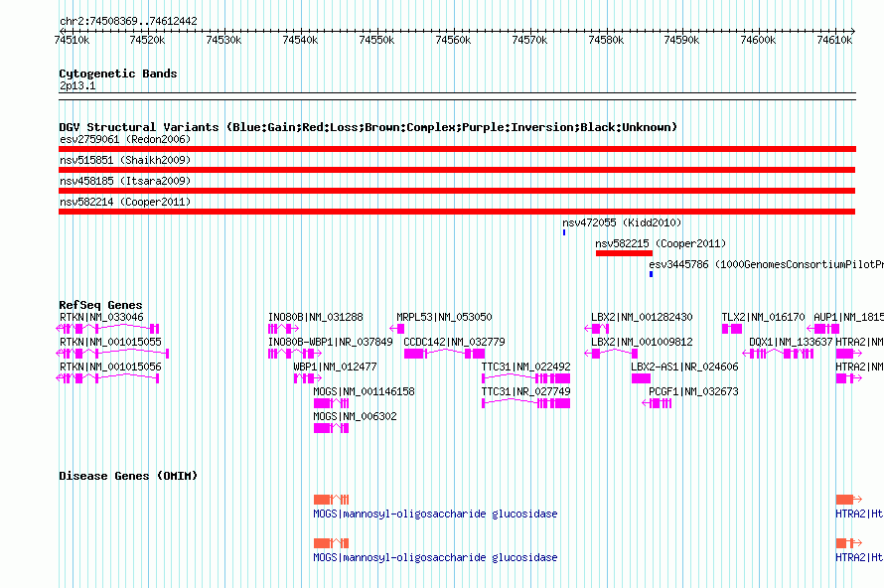Select the gene glyph under CCDC142|NM_032779
This screenshot has height=588, width=884.
click(x=444, y=354)
